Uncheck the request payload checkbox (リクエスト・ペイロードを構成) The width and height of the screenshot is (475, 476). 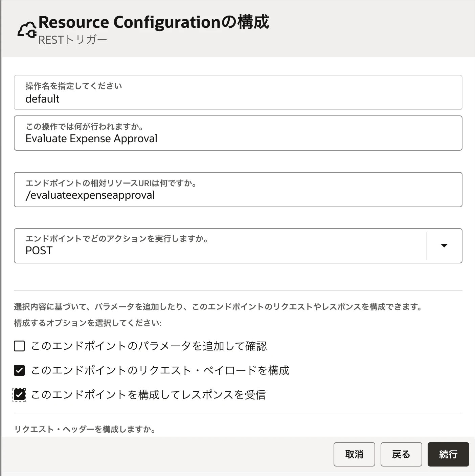click(x=19, y=370)
